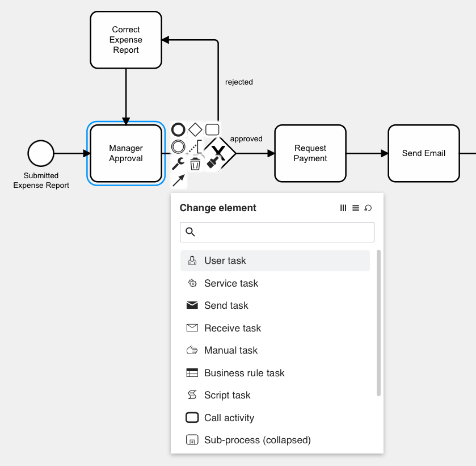Add a text annotation from the context pad
476x466 pixels.
(x=195, y=146)
